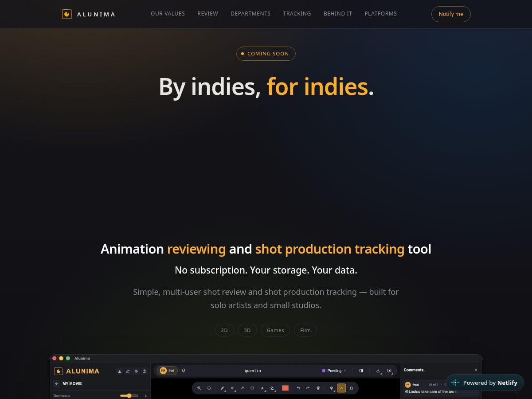
Task: Select the arrow annotation tool
Action: (242, 388)
